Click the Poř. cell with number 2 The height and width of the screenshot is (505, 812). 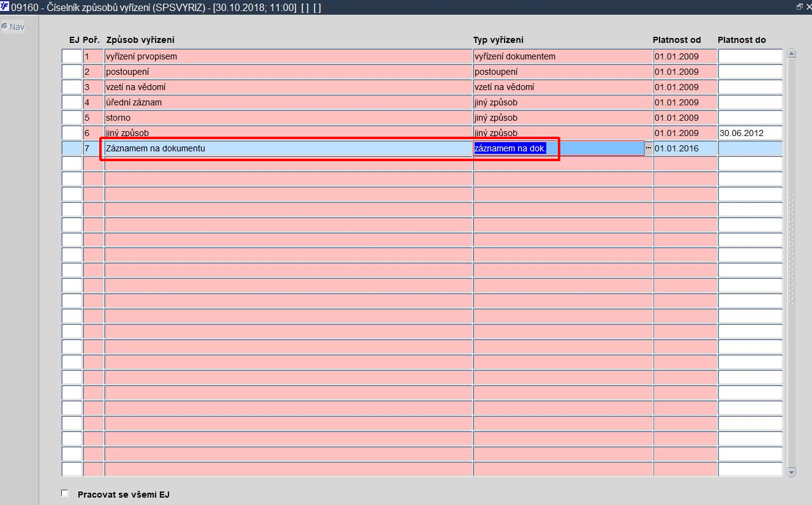tap(93, 72)
